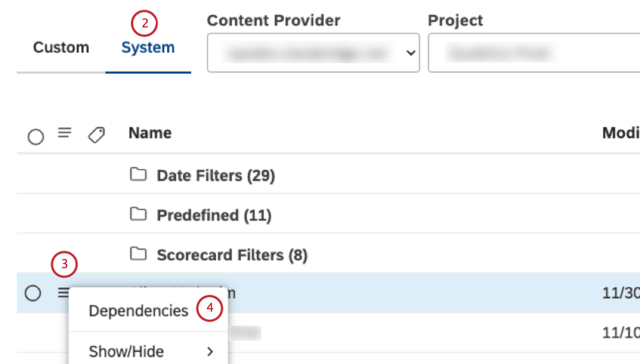Switch to the Custom tab

[x=61, y=47]
